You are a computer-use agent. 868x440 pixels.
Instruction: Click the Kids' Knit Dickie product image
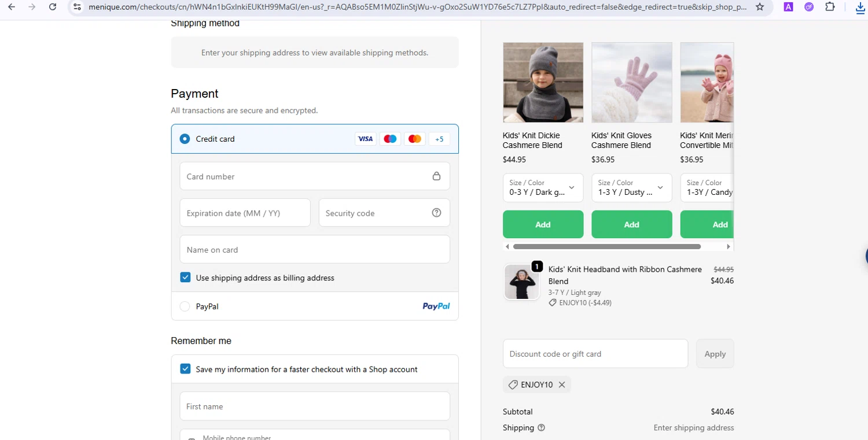click(x=543, y=82)
